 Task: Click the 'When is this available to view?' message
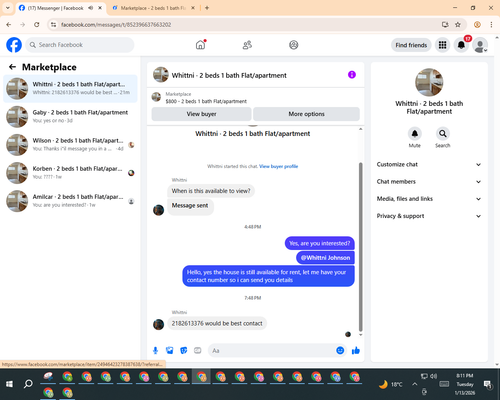point(211,191)
